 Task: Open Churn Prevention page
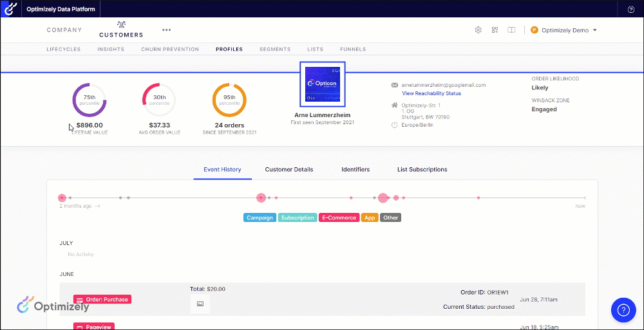(x=170, y=50)
